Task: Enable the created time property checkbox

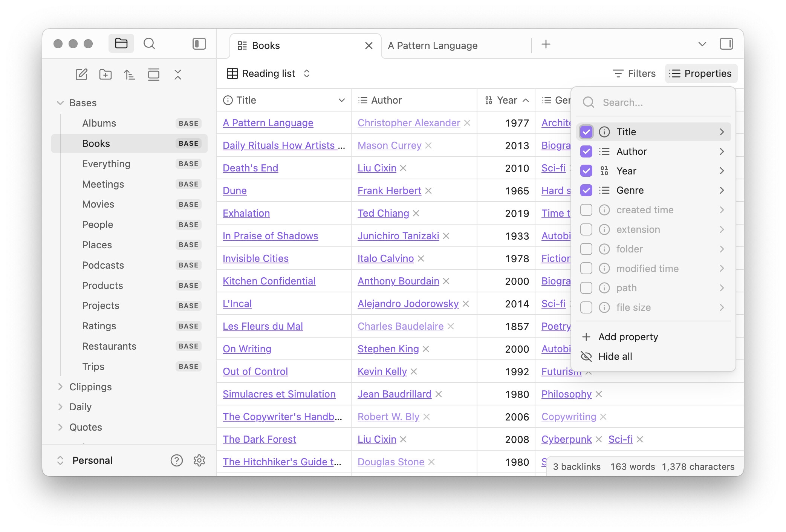Action: pos(586,210)
